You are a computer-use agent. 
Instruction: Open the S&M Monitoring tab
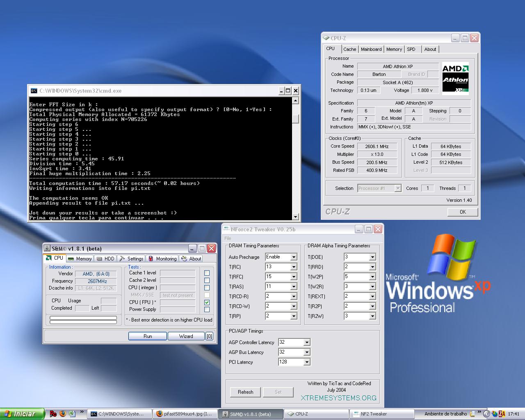[x=162, y=259]
